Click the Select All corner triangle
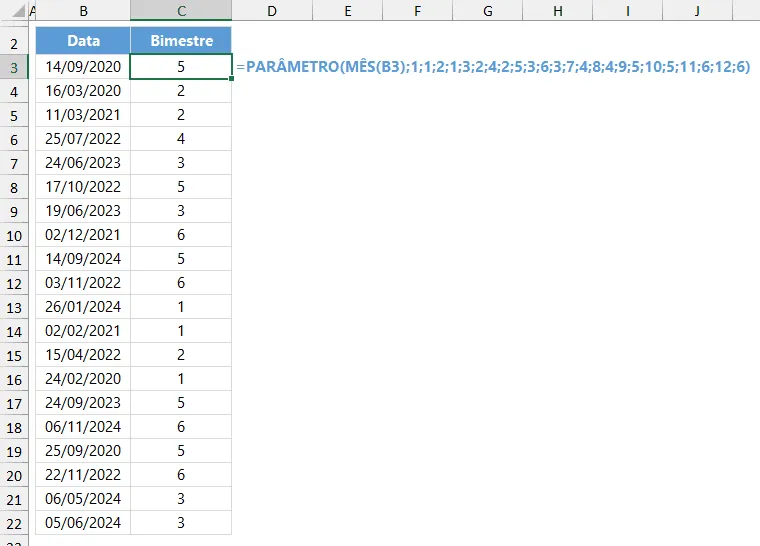Viewport: 760px width, 546px height. 18,11
